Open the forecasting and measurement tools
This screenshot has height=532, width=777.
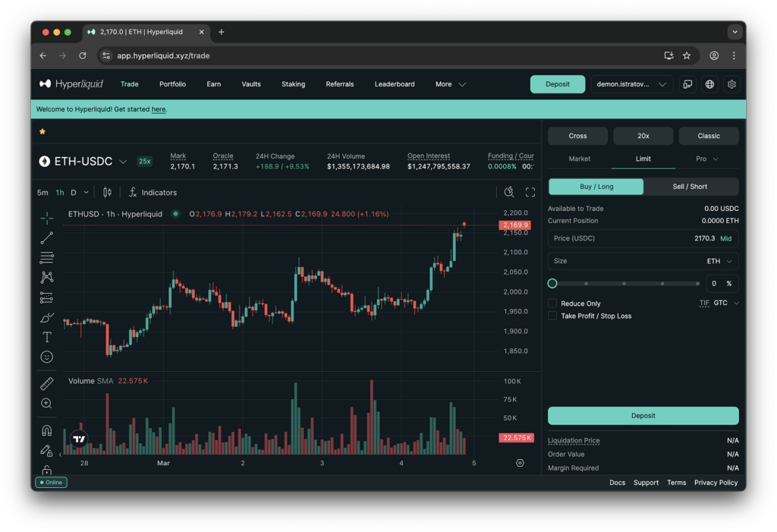(46, 297)
